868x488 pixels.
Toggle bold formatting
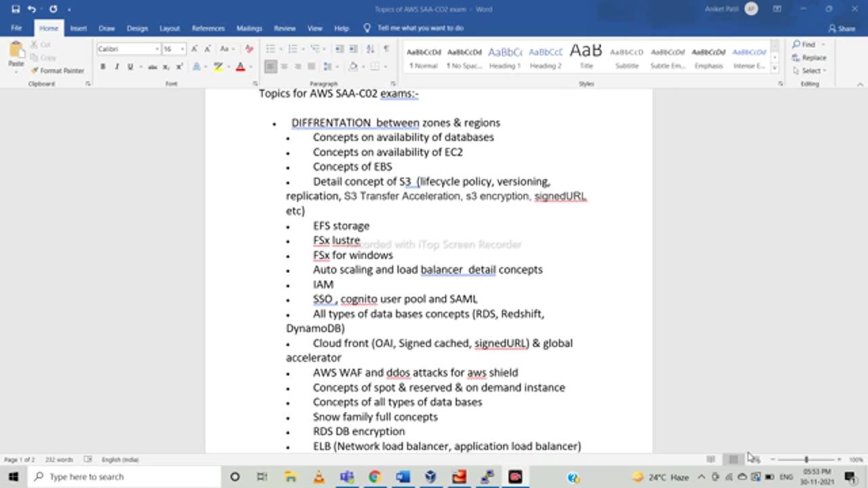102,66
